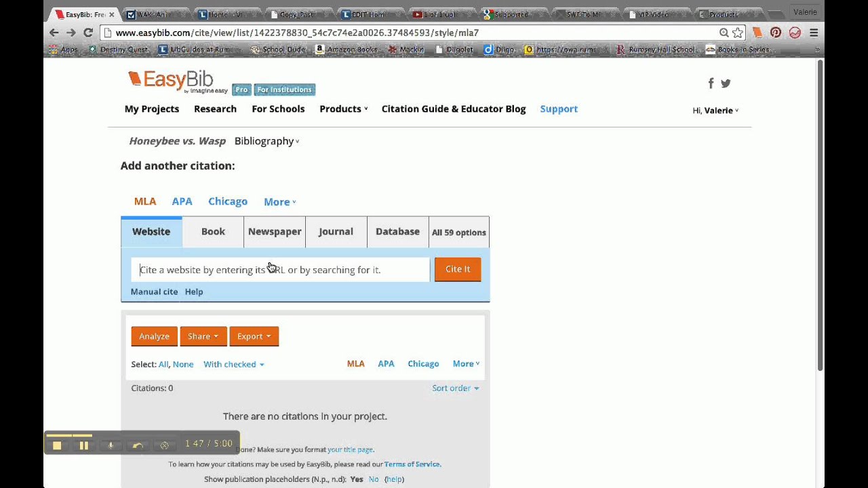Select No for publication placeholders

tap(374, 479)
